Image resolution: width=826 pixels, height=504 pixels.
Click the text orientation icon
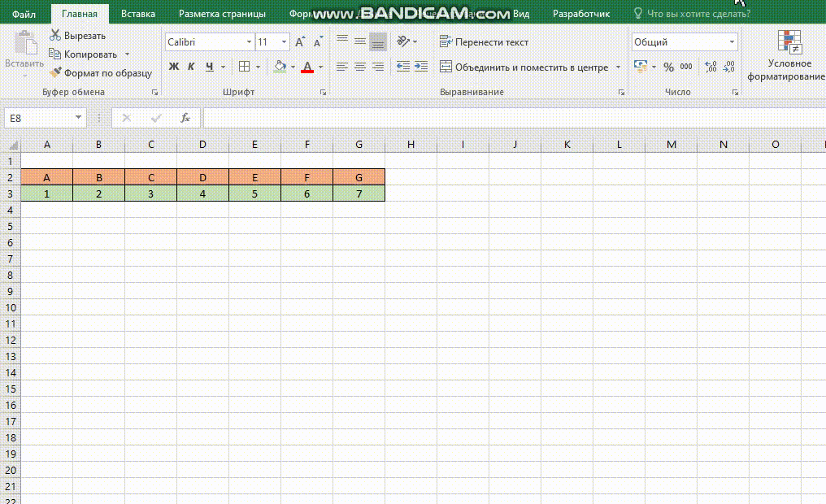tap(403, 41)
